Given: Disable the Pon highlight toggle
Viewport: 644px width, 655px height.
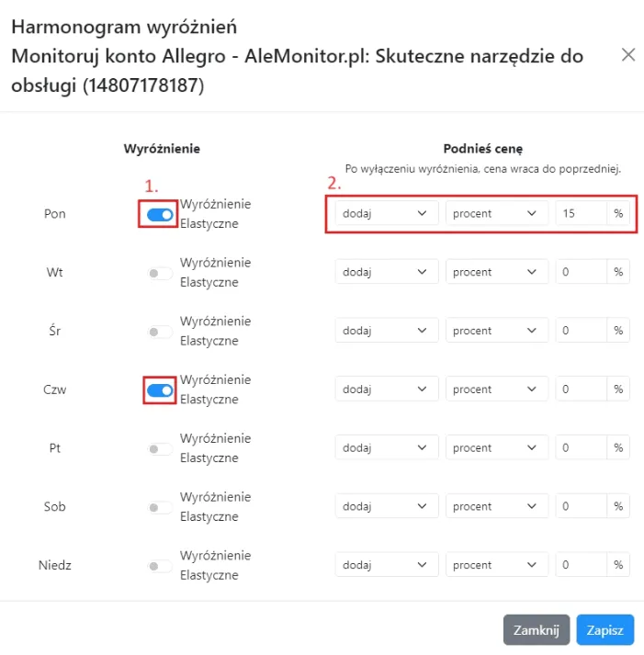Looking at the screenshot, I should tap(160, 214).
